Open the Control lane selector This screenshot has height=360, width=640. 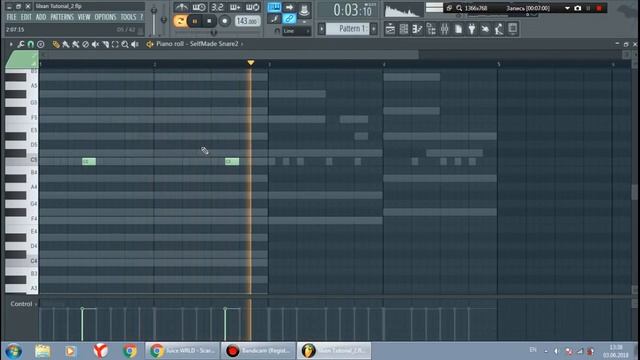point(24,304)
